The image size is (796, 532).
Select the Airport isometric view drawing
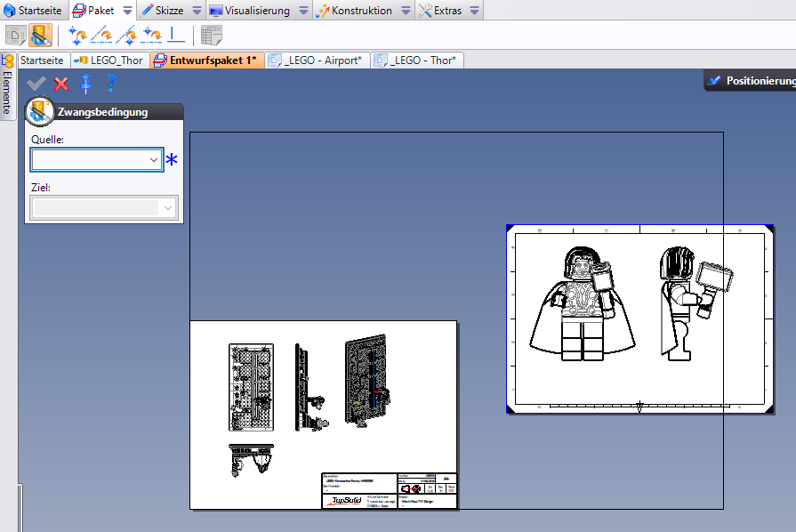pyautogui.click(x=367, y=380)
